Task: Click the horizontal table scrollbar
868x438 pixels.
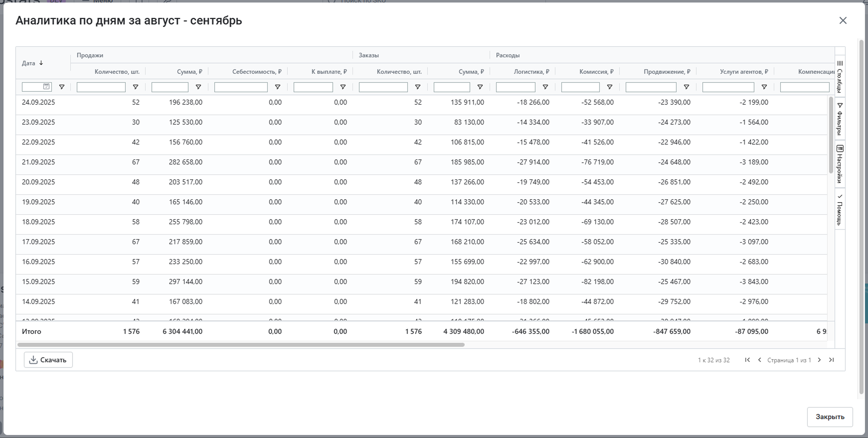Action: point(241,344)
